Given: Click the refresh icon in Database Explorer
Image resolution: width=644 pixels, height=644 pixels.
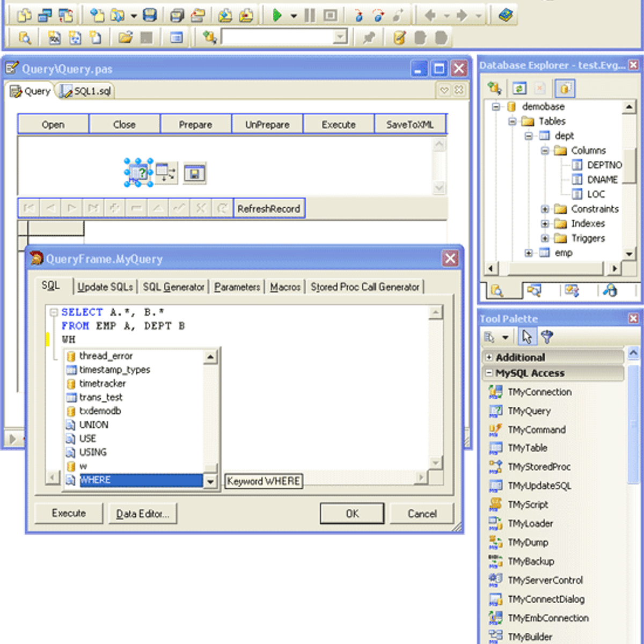Looking at the screenshot, I should click(519, 88).
